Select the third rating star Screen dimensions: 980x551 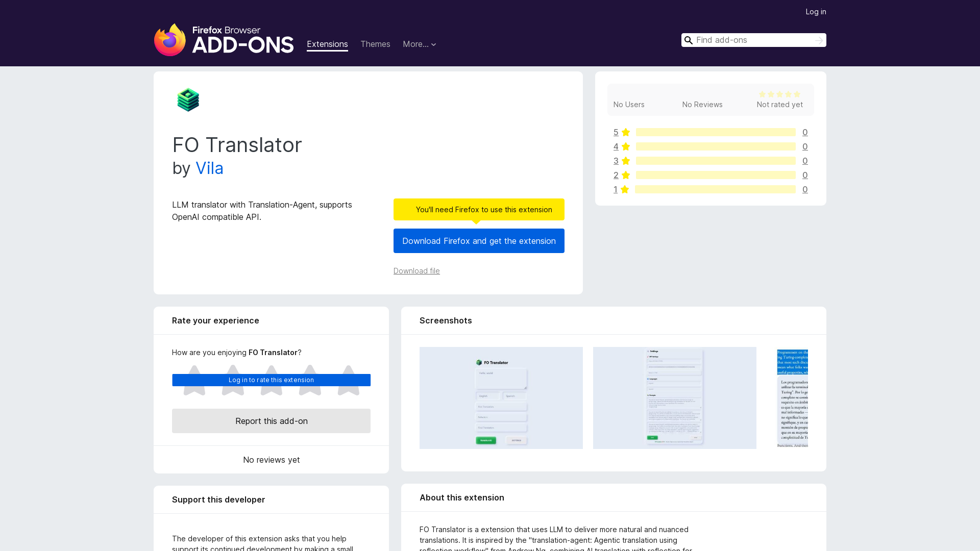tap(272, 380)
